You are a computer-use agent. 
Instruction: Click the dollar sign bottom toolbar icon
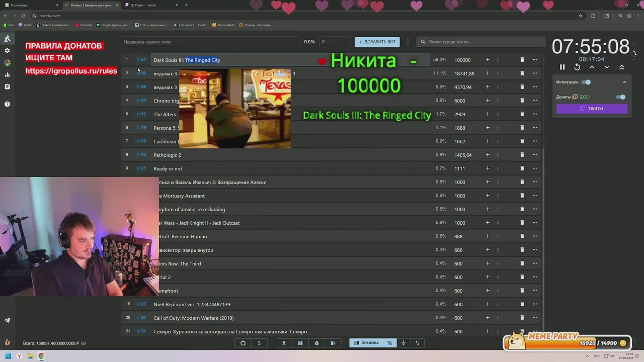coord(259,343)
